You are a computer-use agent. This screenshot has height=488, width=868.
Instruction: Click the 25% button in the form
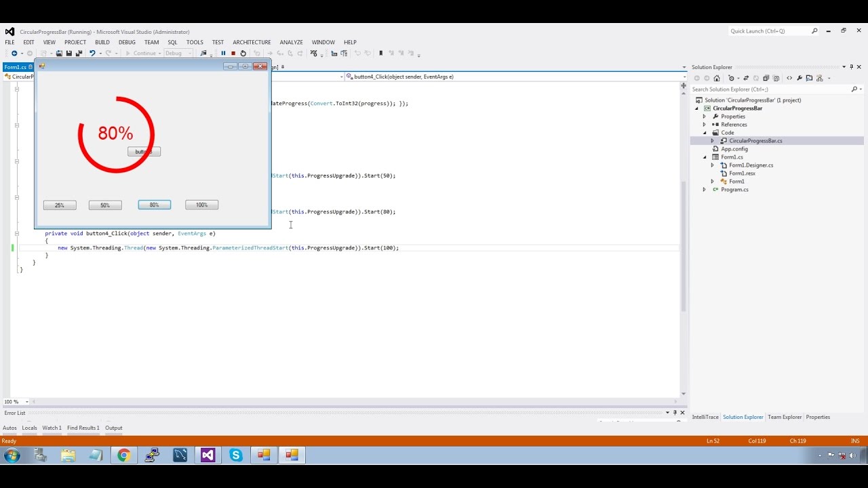(x=60, y=205)
